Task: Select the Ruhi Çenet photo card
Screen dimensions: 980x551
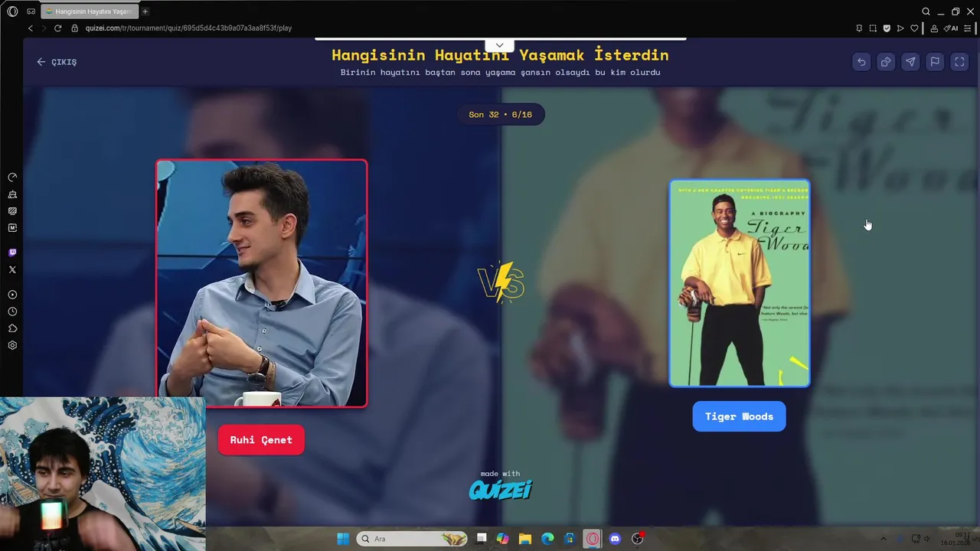Action: (x=262, y=283)
